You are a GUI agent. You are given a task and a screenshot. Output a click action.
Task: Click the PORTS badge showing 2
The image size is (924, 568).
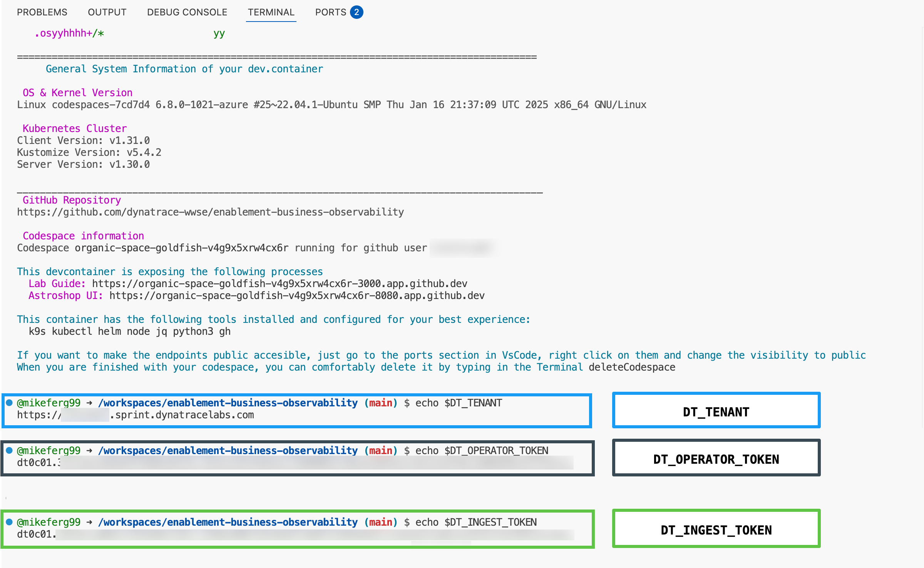tap(357, 12)
